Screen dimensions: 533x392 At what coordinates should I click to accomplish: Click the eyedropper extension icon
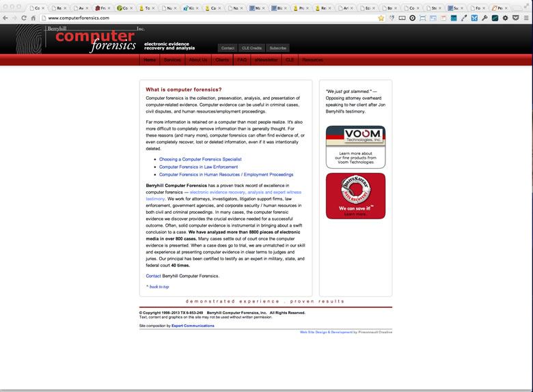click(464, 18)
